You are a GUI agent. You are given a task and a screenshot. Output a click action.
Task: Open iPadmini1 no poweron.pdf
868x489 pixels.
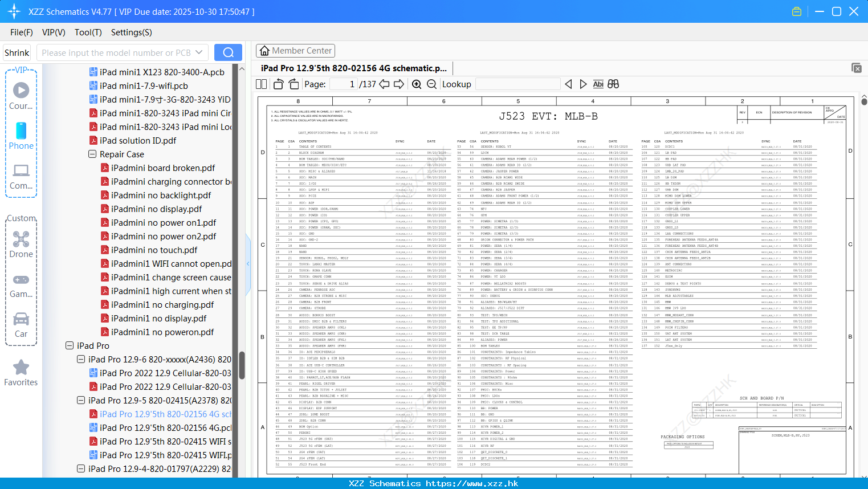click(x=162, y=332)
